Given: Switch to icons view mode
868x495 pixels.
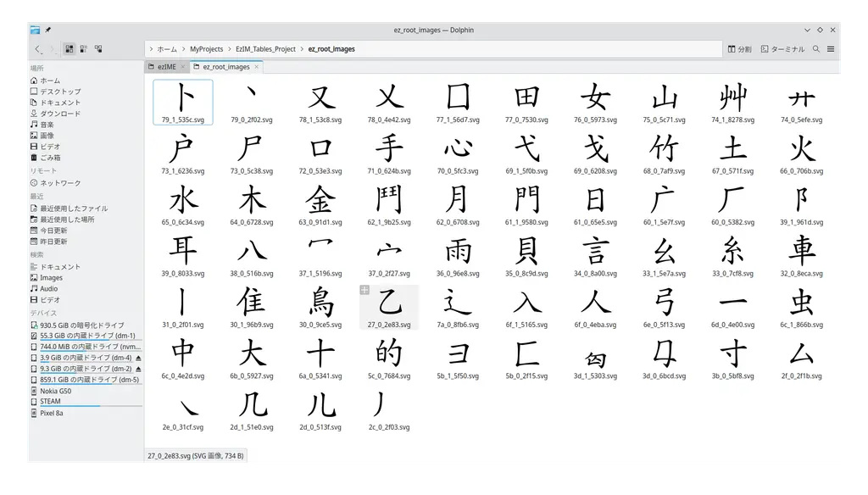Looking at the screenshot, I should pos(69,49).
